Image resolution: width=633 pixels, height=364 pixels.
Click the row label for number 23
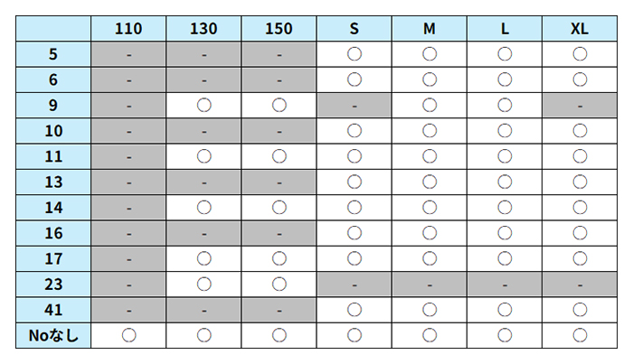click(x=53, y=285)
